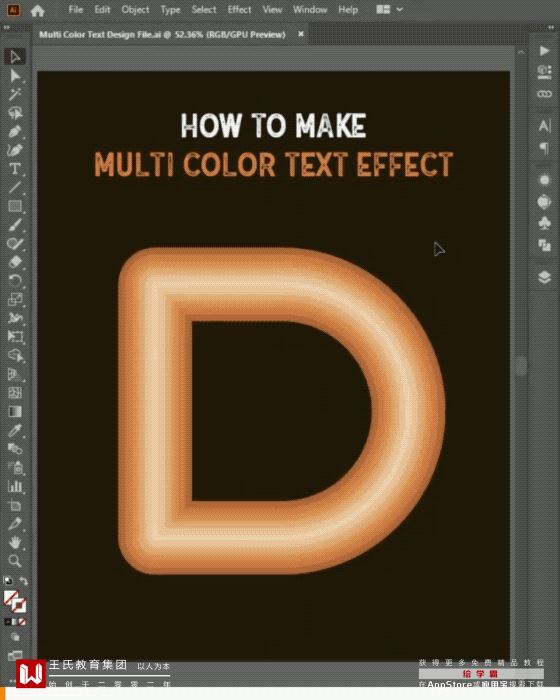Open the Edit menu
560x700 pixels.
[x=102, y=9]
